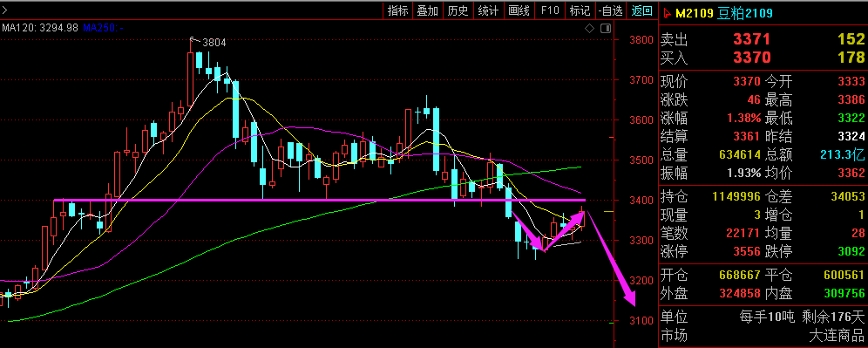Open the 统计 statistics tool
This screenshot has height=348, width=868.
(488, 10)
